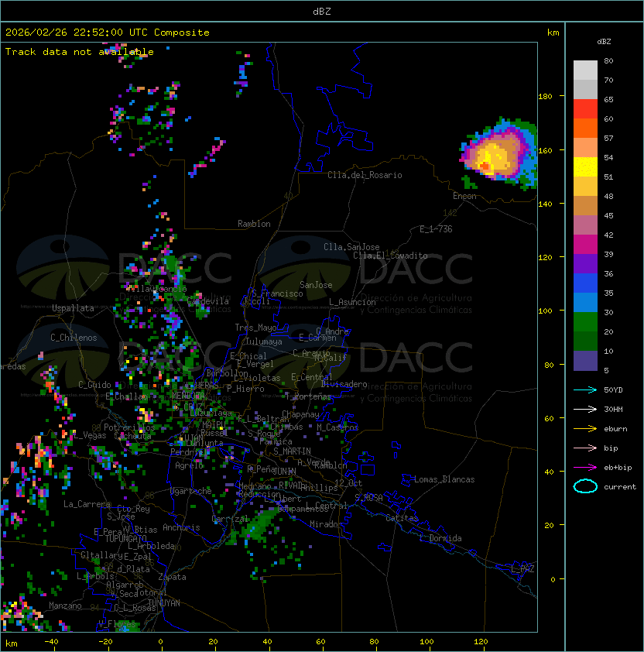Select the 'C_Chilenos' label

point(74,338)
